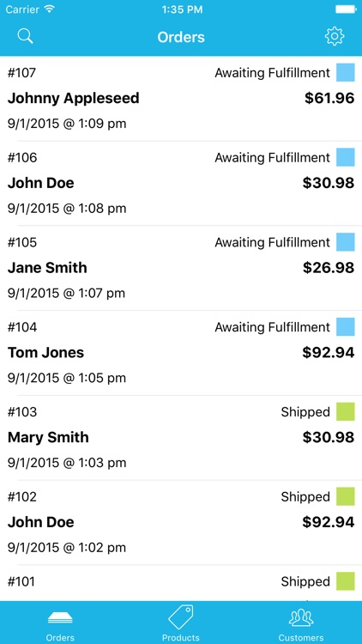Tap the Wi-Fi status icon
362x644 pixels.
[x=50, y=9]
